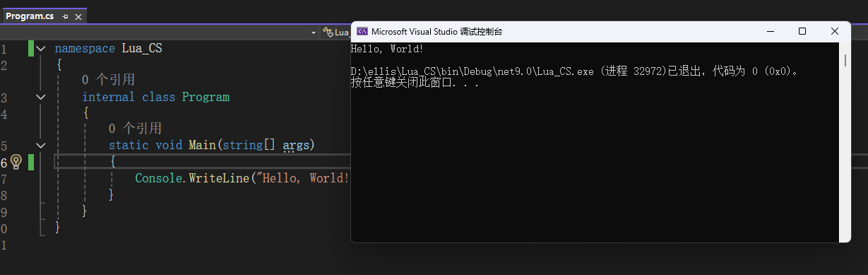Collapse the static void Main method

click(40, 145)
